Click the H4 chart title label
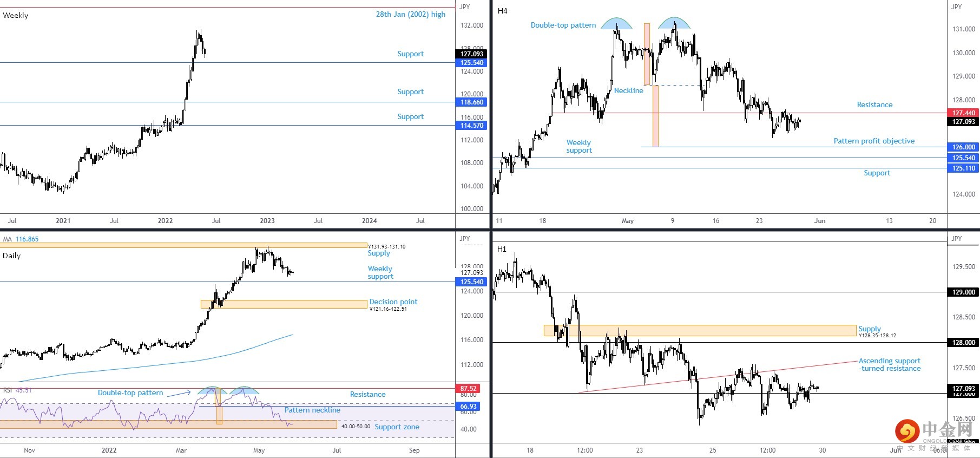Screen dimensions: 980x458 point(502,11)
